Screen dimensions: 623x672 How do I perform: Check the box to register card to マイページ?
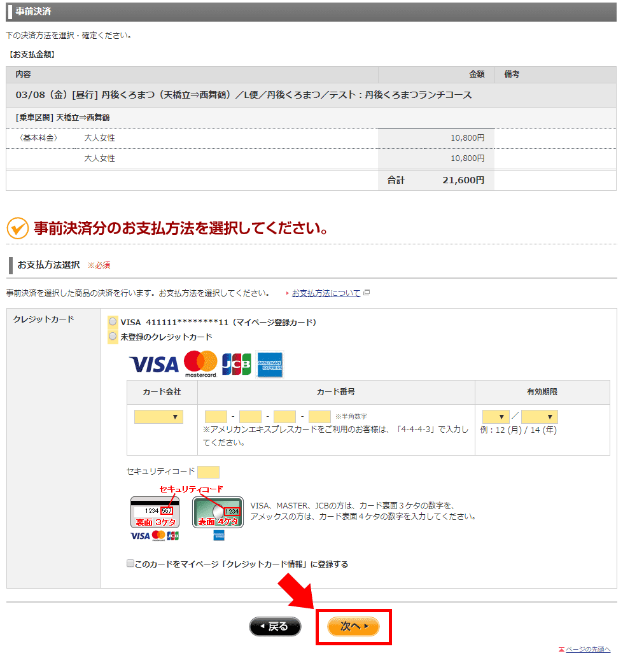tap(130, 564)
